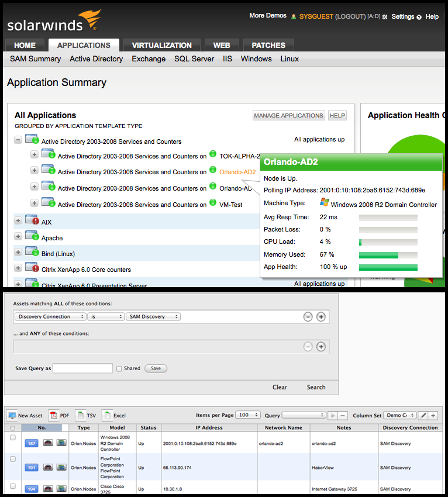
Task: Click the add column set plus icon
Action: pyautogui.click(x=433, y=416)
